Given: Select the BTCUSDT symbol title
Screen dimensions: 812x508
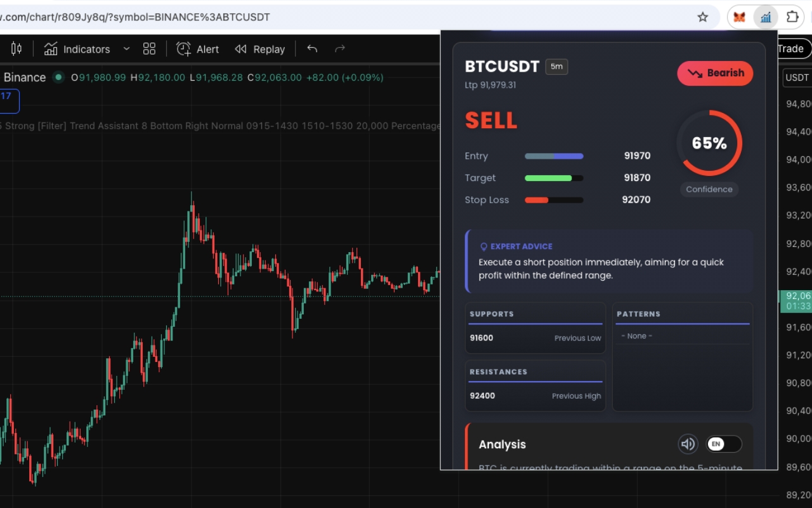Looking at the screenshot, I should pos(502,67).
